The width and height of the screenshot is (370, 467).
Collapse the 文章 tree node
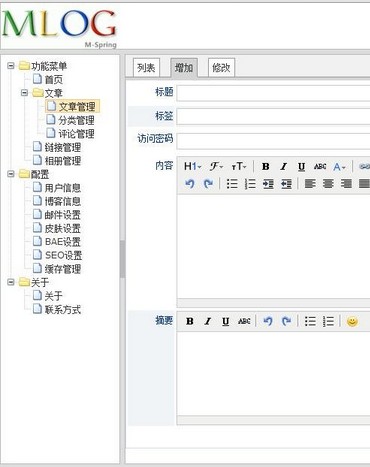coord(24,93)
